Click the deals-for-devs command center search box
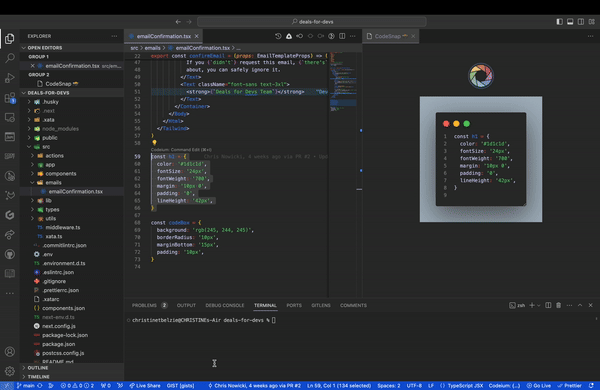Viewport: 600px width, 390px height. pos(312,22)
